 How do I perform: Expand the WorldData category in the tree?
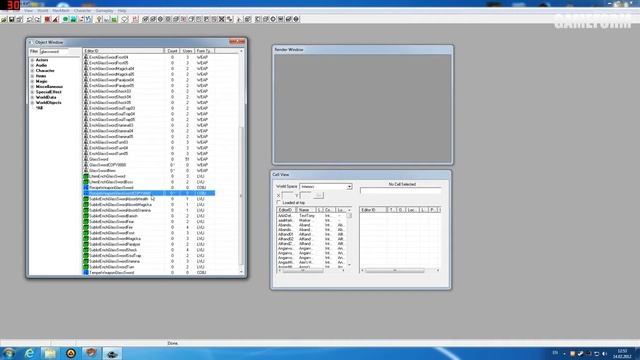coord(32,97)
